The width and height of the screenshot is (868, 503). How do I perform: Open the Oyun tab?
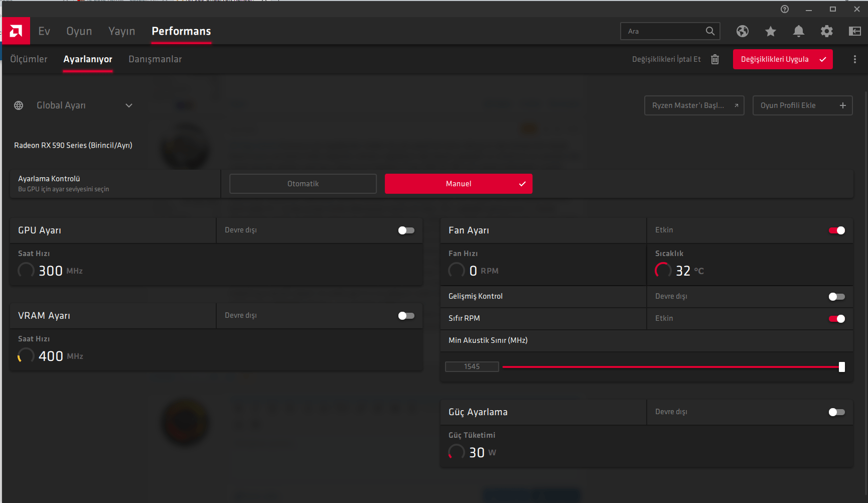[79, 31]
